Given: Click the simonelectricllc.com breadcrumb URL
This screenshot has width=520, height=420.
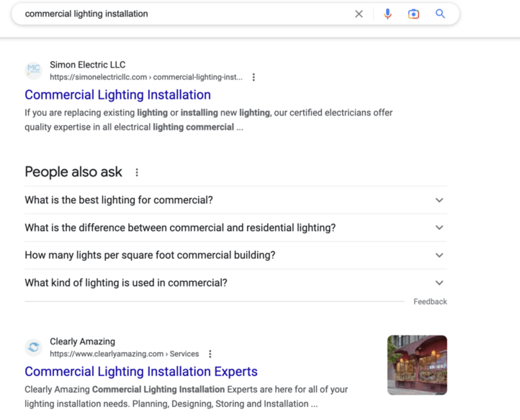Looking at the screenshot, I should point(146,77).
